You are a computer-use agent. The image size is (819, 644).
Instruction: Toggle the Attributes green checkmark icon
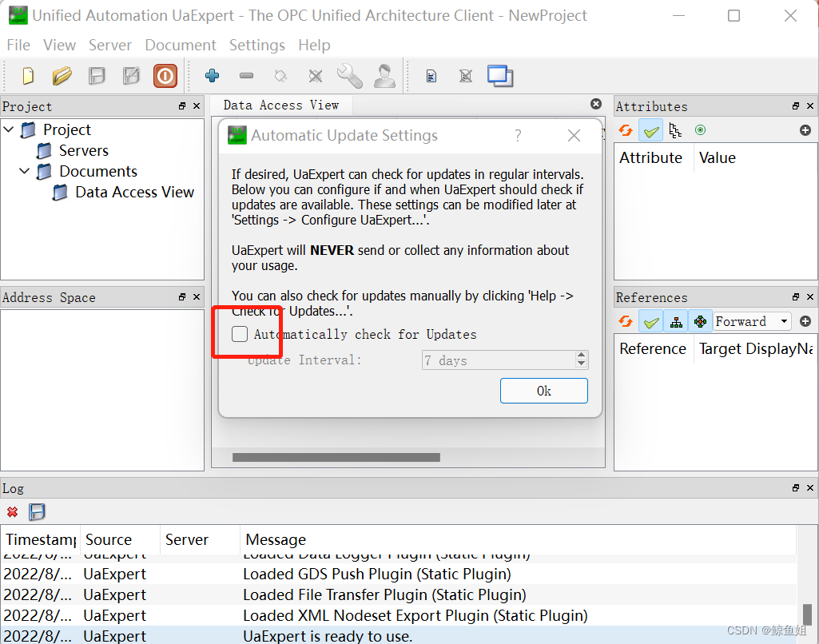coord(651,130)
